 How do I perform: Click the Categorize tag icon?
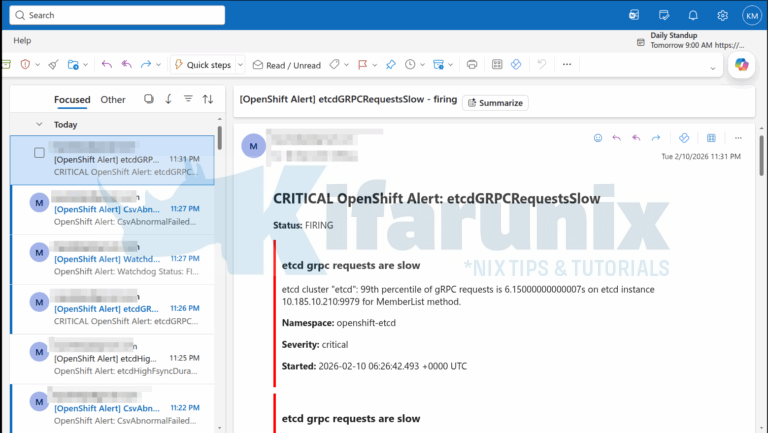tap(335, 64)
